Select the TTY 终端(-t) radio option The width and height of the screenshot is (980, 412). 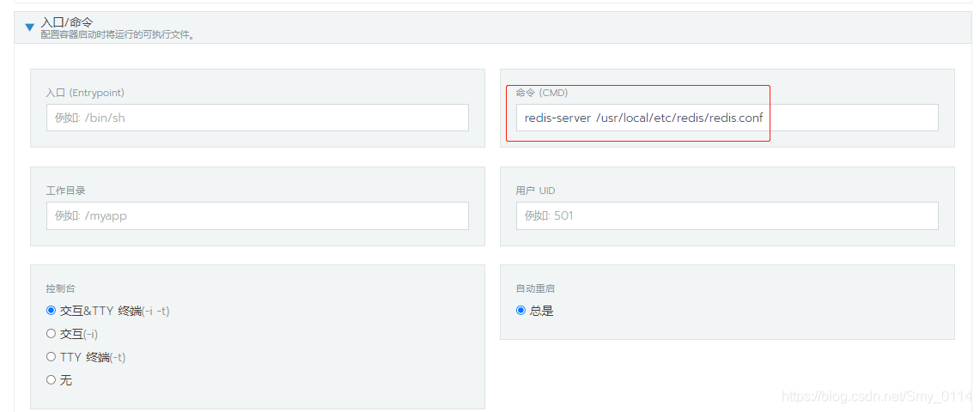pos(52,356)
